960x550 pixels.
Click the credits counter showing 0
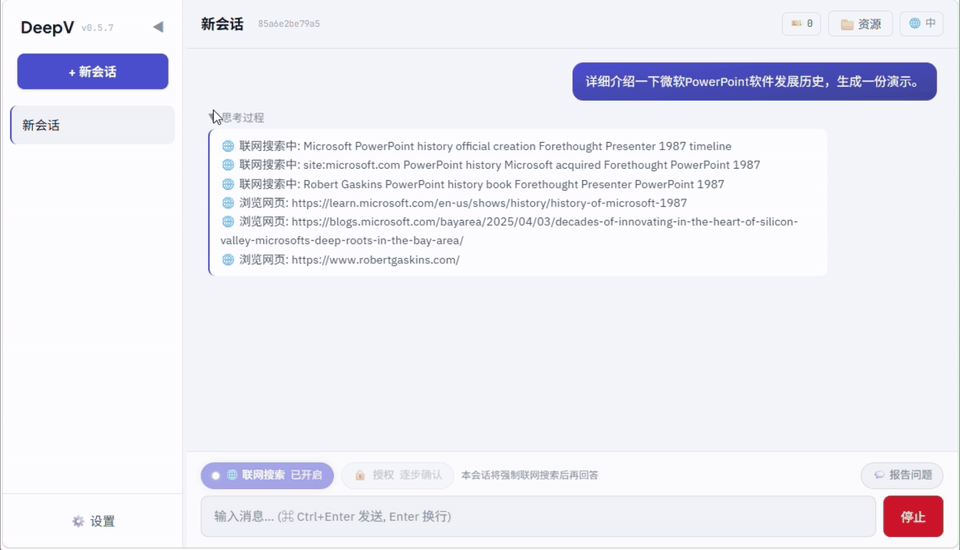(801, 24)
